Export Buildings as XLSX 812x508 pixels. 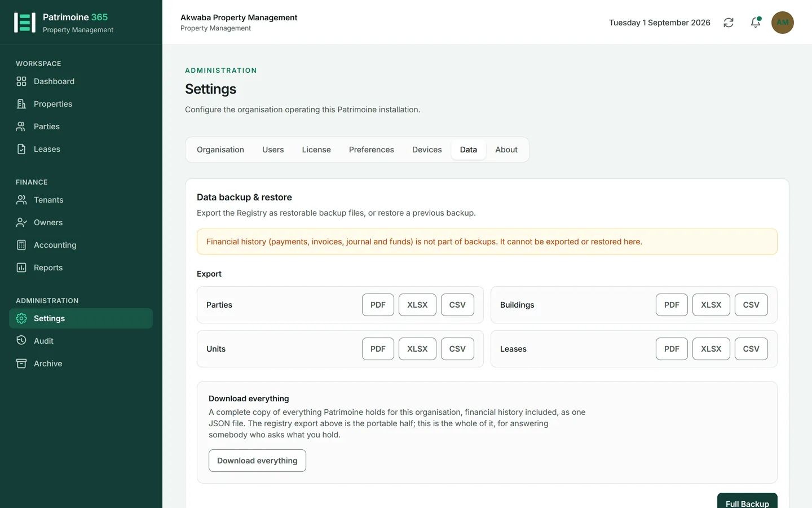click(711, 305)
